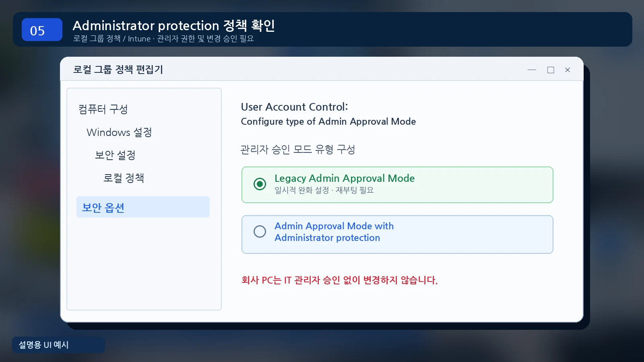Image resolution: width=644 pixels, height=362 pixels.
Task: Open 컴퓨터 구성 tree node
Action: [103, 109]
